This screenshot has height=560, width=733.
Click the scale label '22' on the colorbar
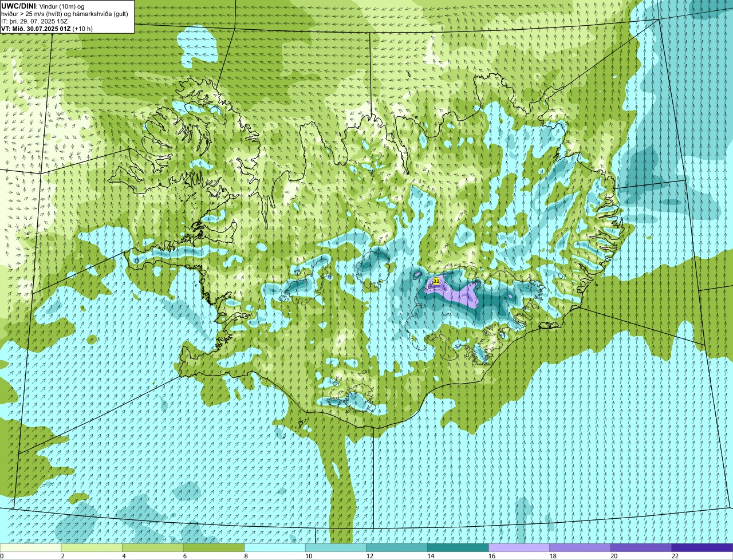pyautogui.click(x=675, y=556)
